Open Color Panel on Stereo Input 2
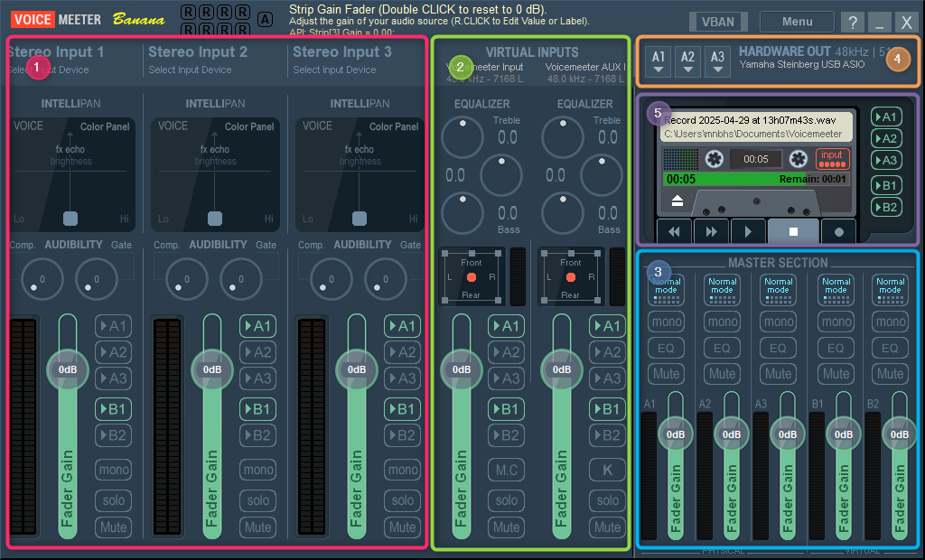The height and width of the screenshot is (560, 925). [249, 126]
